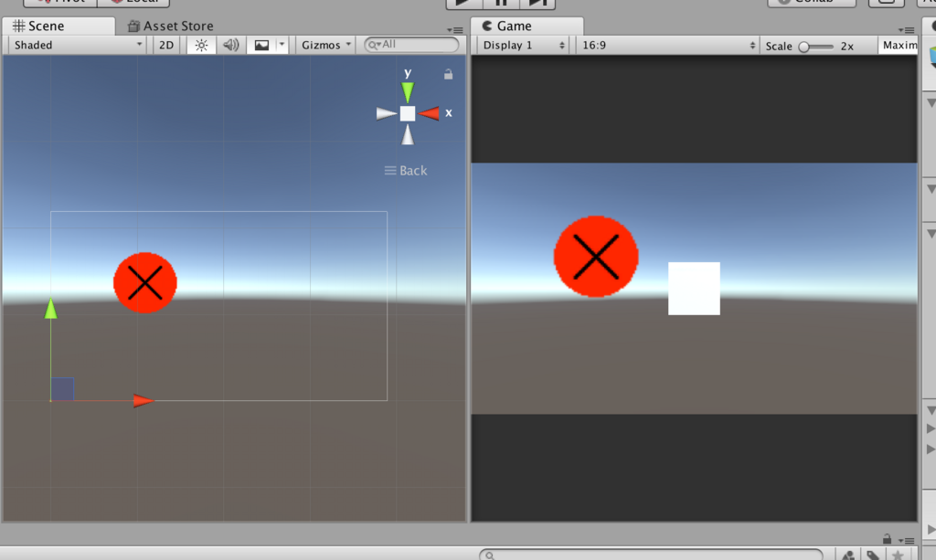Click the blue XY plane move handle

62,389
